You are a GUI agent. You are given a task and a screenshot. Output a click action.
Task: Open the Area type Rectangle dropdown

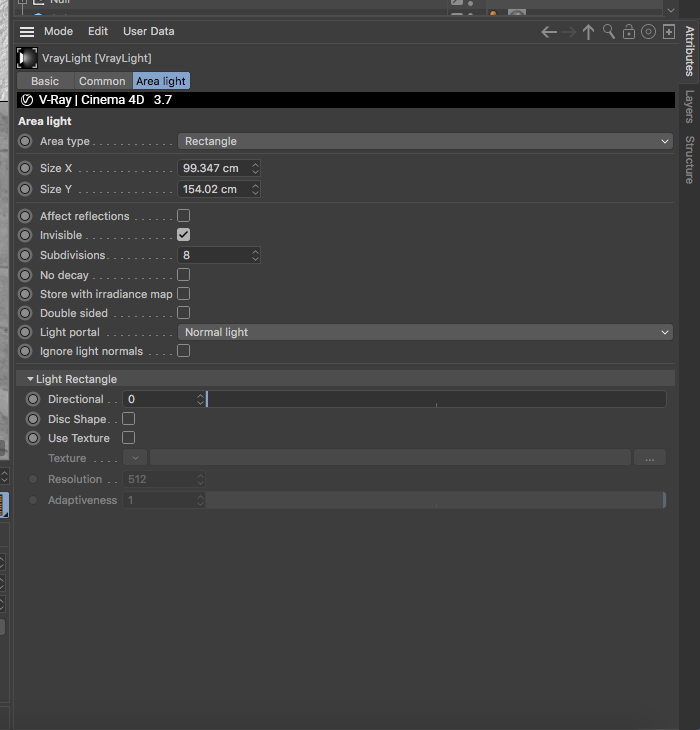(x=425, y=141)
